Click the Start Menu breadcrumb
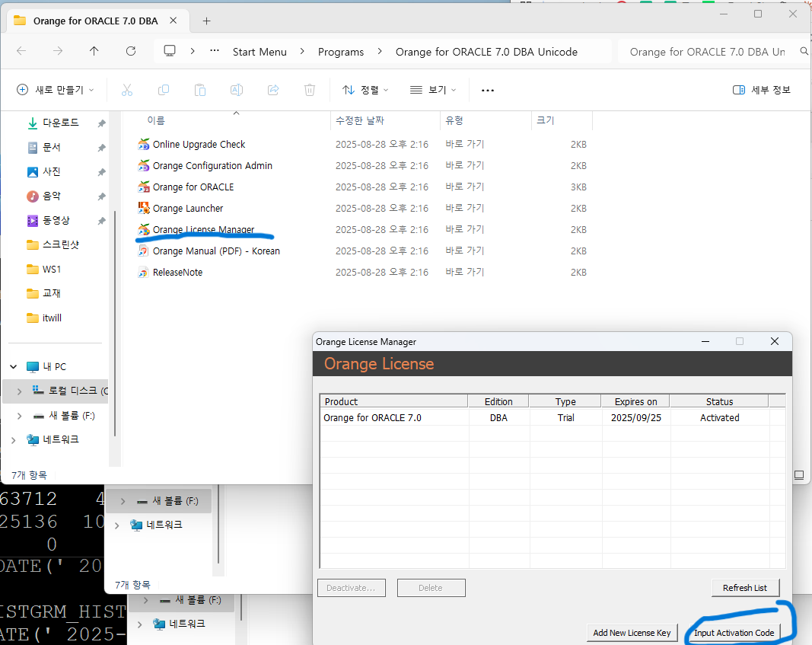 click(260, 52)
